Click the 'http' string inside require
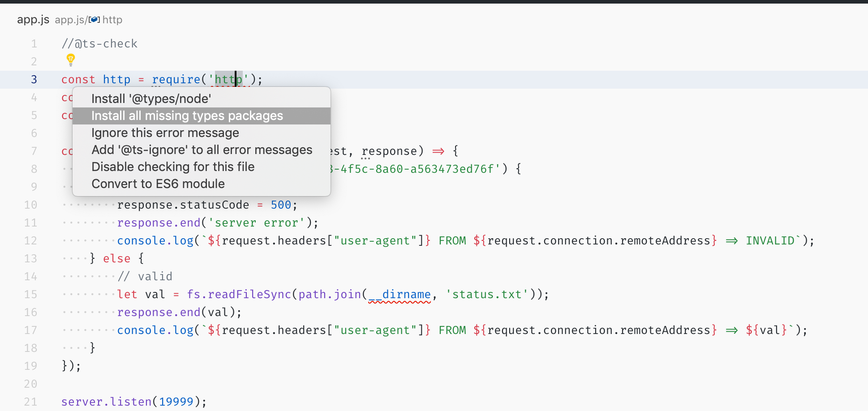 (228, 79)
